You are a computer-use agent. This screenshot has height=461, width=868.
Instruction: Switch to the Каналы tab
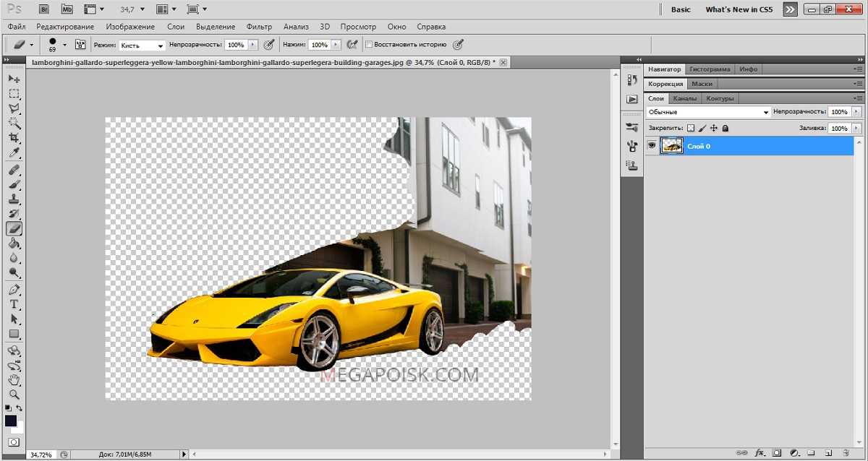click(684, 98)
